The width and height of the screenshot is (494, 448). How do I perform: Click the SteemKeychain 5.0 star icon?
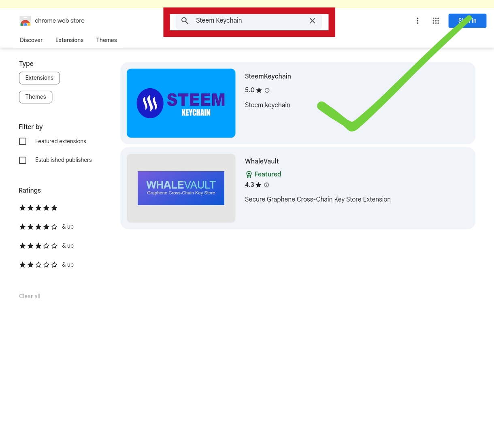(x=259, y=90)
